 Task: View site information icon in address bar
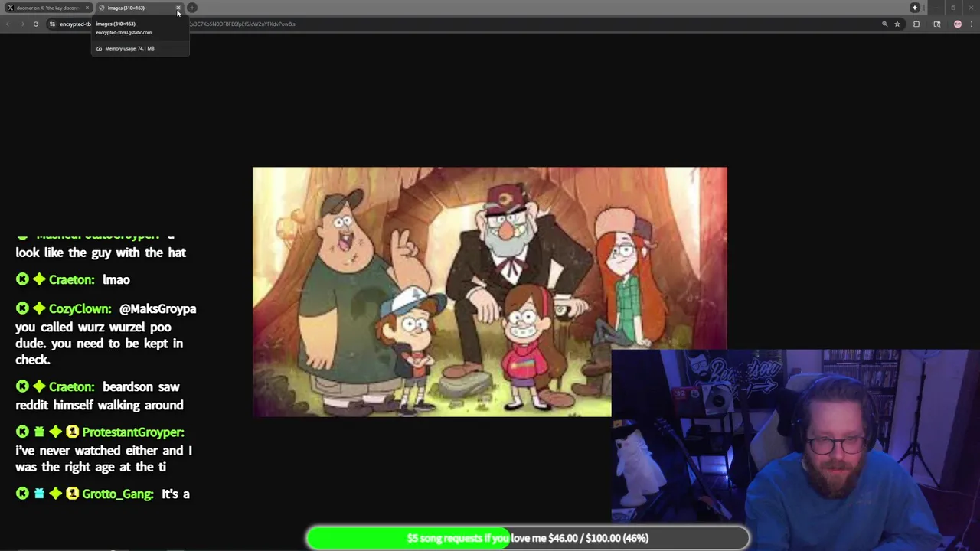tap(52, 24)
